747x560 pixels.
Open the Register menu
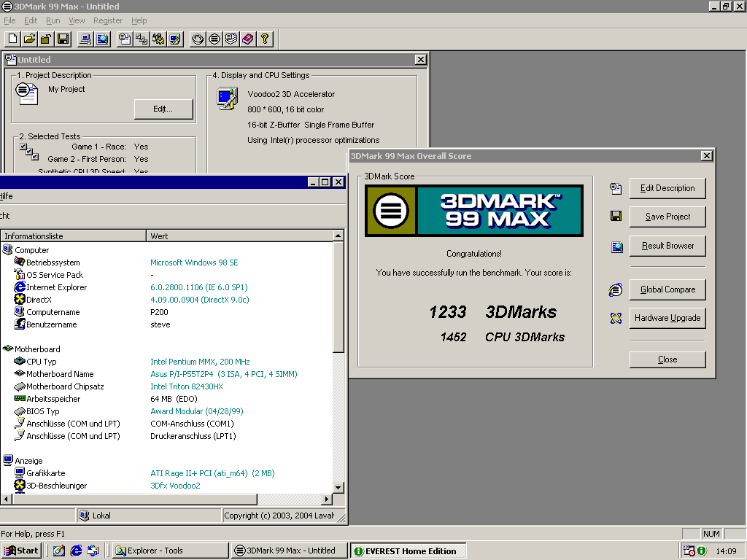coord(108,20)
